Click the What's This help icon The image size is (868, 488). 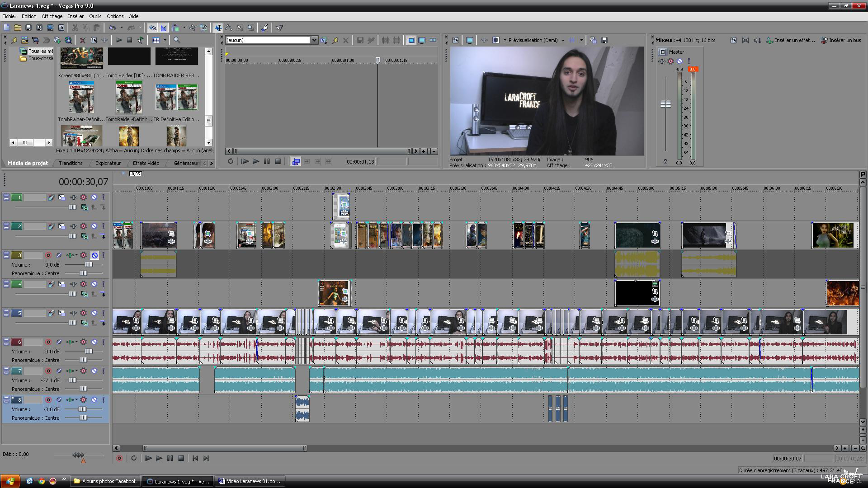pyautogui.click(x=280, y=28)
